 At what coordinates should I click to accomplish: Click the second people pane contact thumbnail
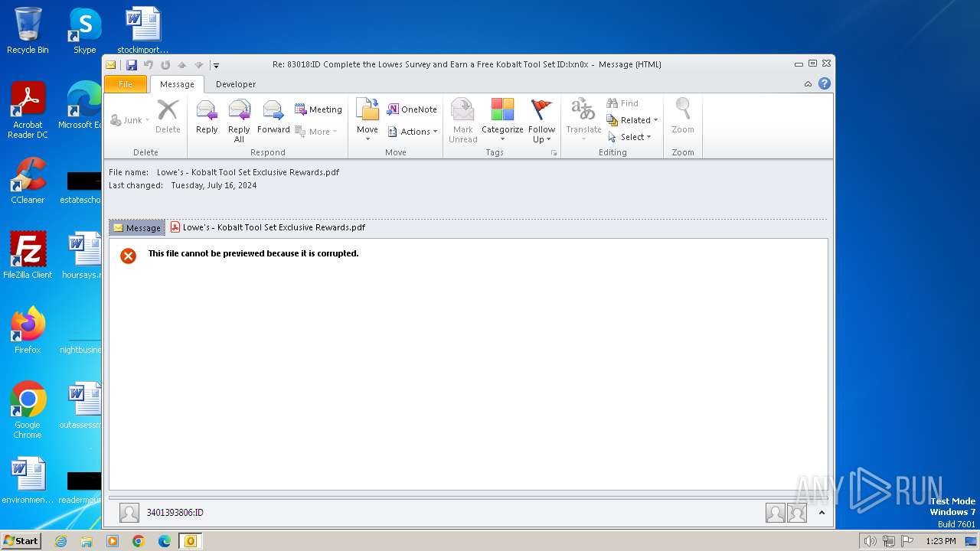[x=797, y=513]
